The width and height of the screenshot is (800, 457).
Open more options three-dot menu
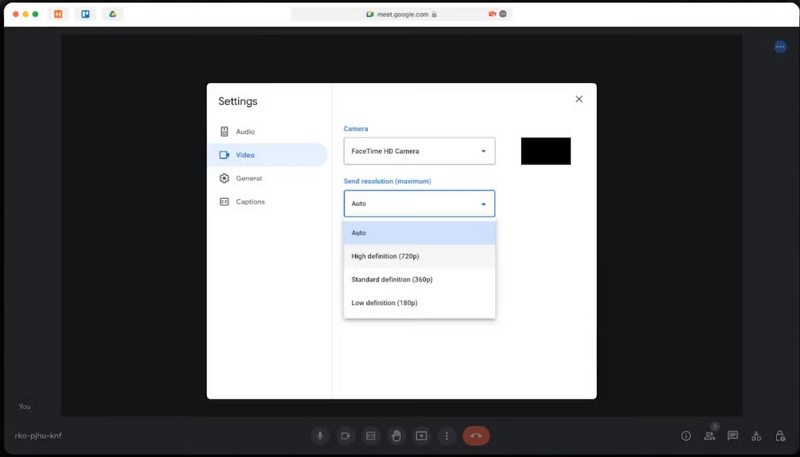click(x=446, y=436)
